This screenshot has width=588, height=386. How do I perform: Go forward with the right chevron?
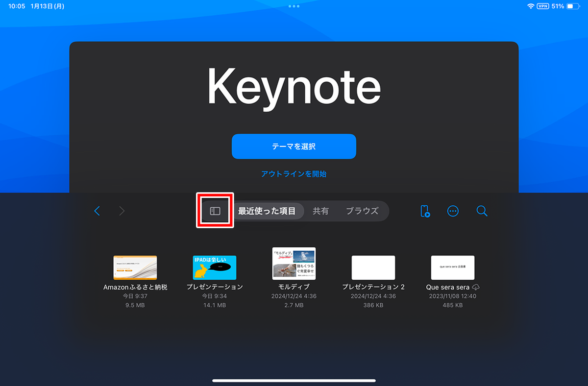pyautogui.click(x=122, y=211)
